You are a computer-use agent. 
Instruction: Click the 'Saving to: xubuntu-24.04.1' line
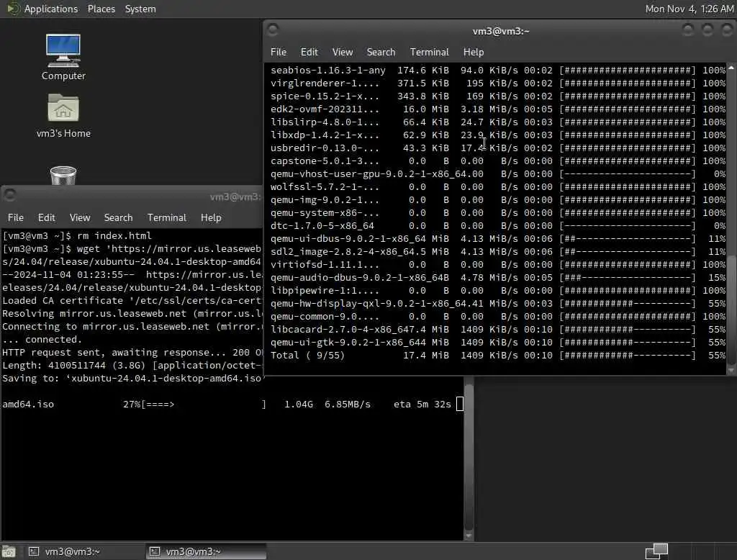coord(132,378)
